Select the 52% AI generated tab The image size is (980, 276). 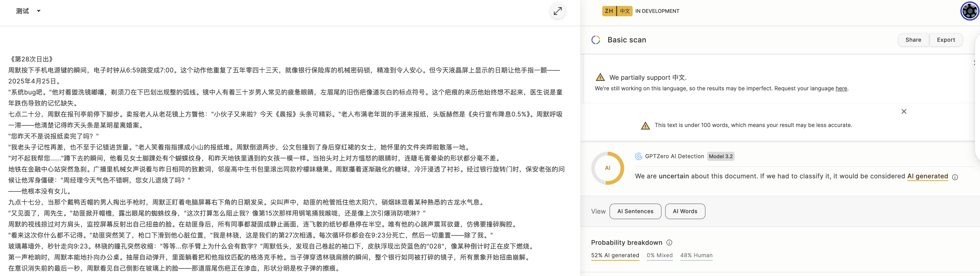[x=615, y=255]
